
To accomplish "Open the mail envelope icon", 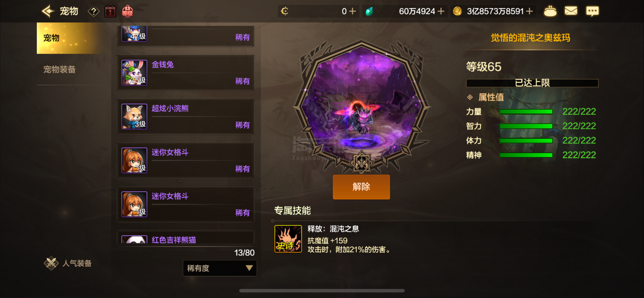I will 571,11.
